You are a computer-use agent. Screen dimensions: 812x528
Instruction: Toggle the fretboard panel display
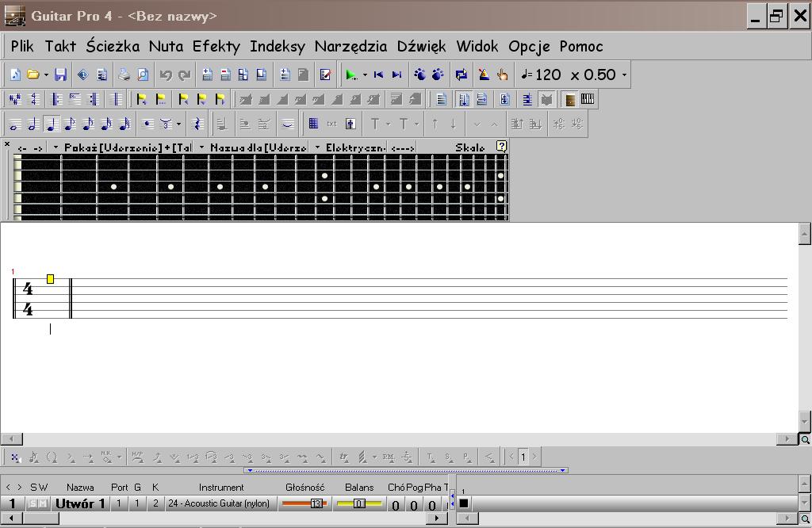point(569,99)
